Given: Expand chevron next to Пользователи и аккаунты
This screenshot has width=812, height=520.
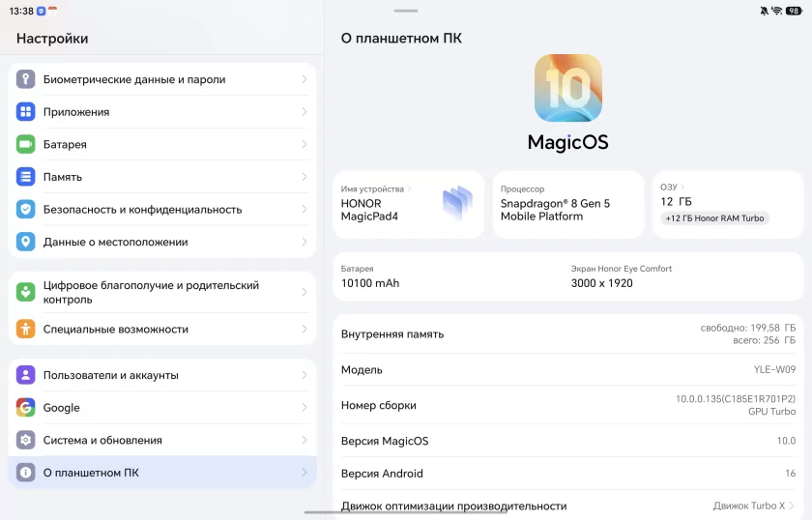Looking at the screenshot, I should pos(304,375).
